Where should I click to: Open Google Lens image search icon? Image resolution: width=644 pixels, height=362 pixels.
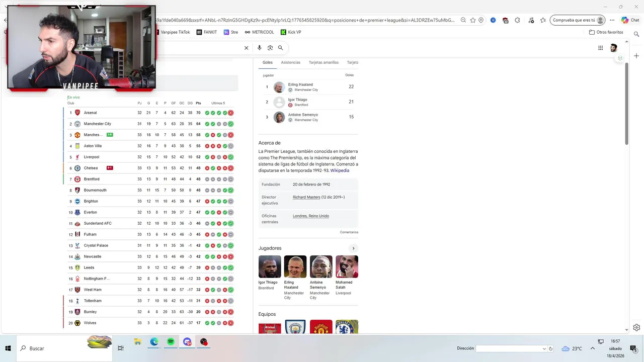(x=270, y=48)
